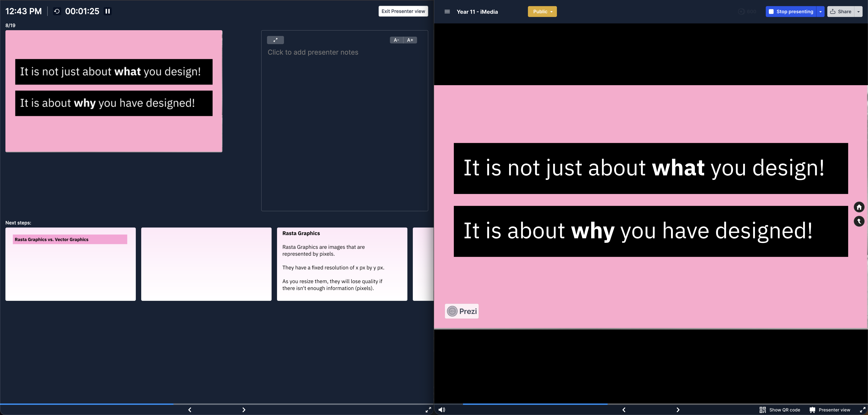868x415 pixels.
Task: Open the Rasta Graphics text thumbnail
Action: (342, 264)
